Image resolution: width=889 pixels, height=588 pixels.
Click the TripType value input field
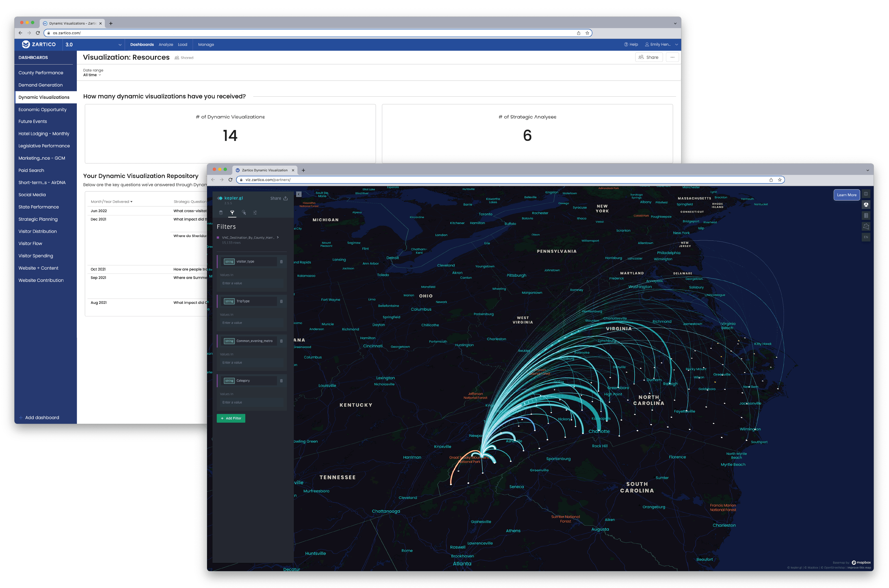pyautogui.click(x=252, y=323)
